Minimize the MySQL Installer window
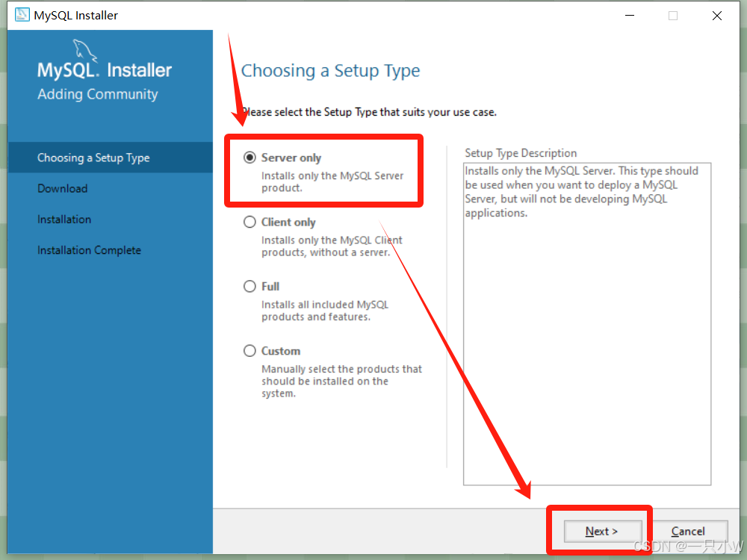Image resolution: width=747 pixels, height=560 pixels. click(x=629, y=16)
